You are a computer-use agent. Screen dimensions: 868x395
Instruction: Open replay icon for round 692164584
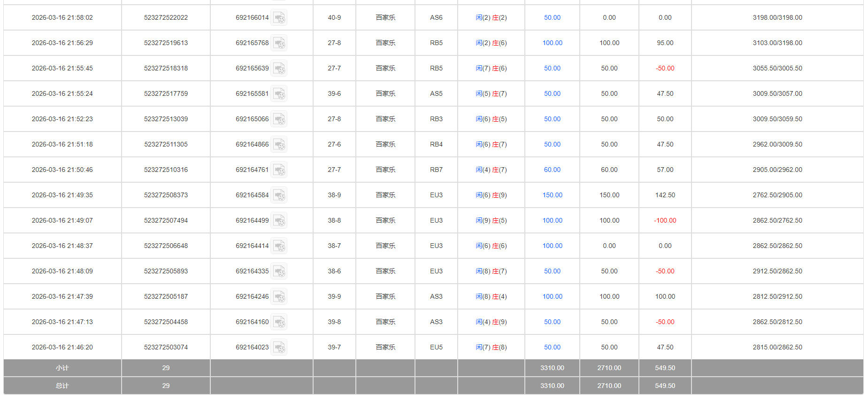pyautogui.click(x=279, y=195)
